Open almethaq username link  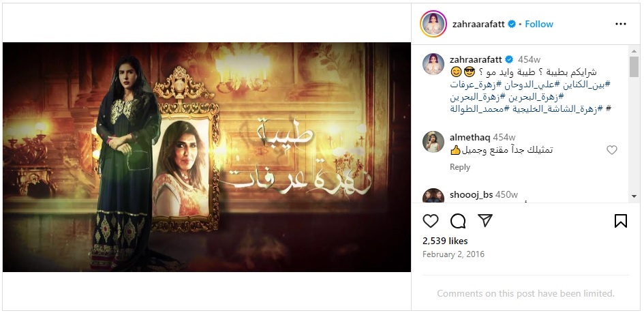(x=470, y=137)
